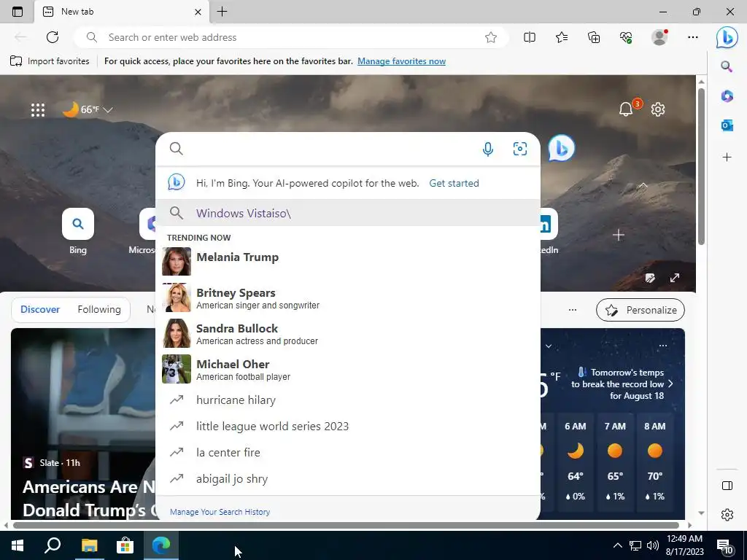Follow the Manage favorites now link

pyautogui.click(x=402, y=61)
